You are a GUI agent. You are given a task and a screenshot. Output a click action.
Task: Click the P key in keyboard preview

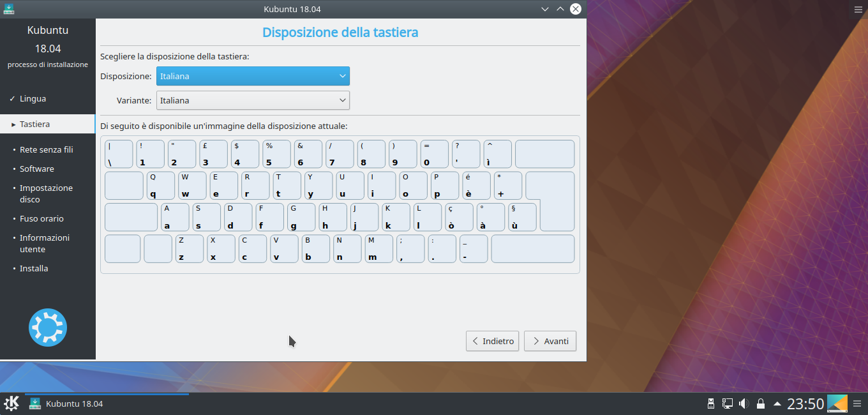[445, 186]
